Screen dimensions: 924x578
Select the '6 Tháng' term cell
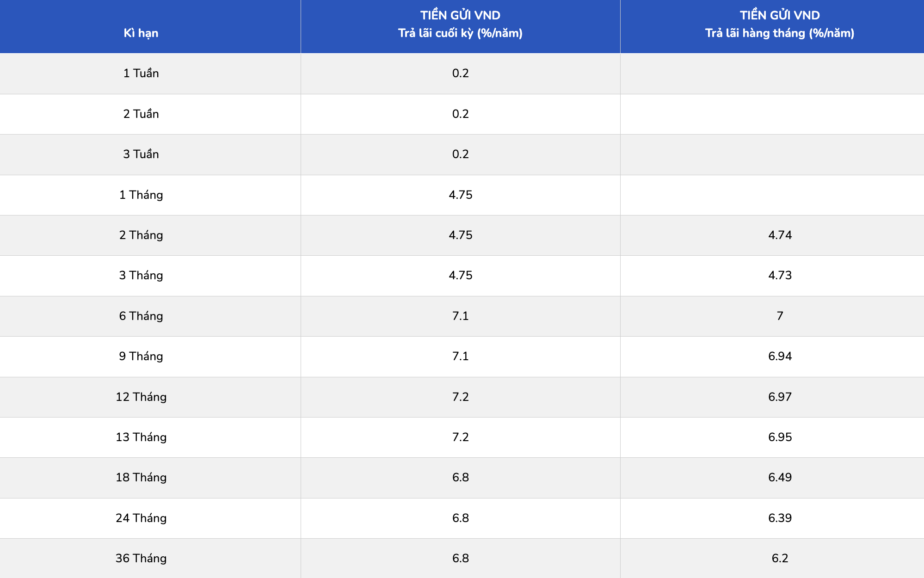141,316
